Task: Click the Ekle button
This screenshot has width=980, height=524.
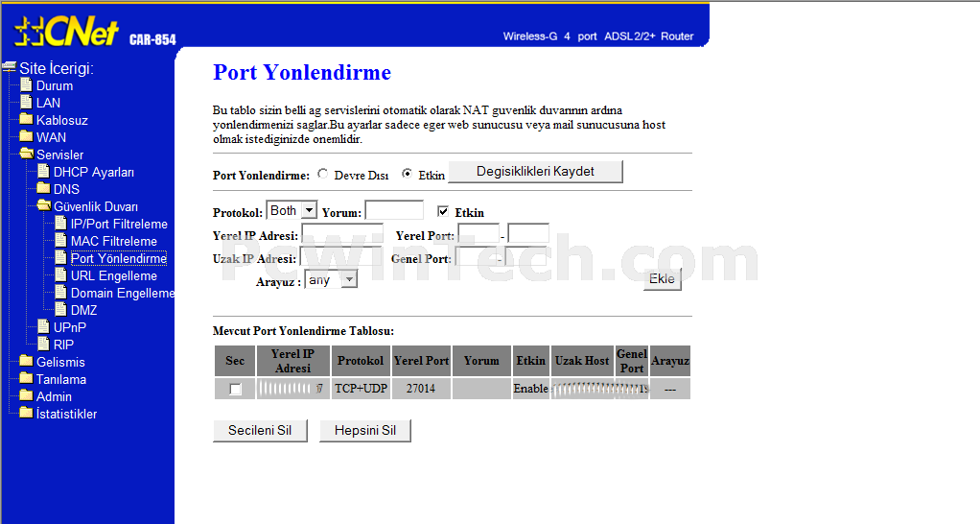Action: pos(662,279)
